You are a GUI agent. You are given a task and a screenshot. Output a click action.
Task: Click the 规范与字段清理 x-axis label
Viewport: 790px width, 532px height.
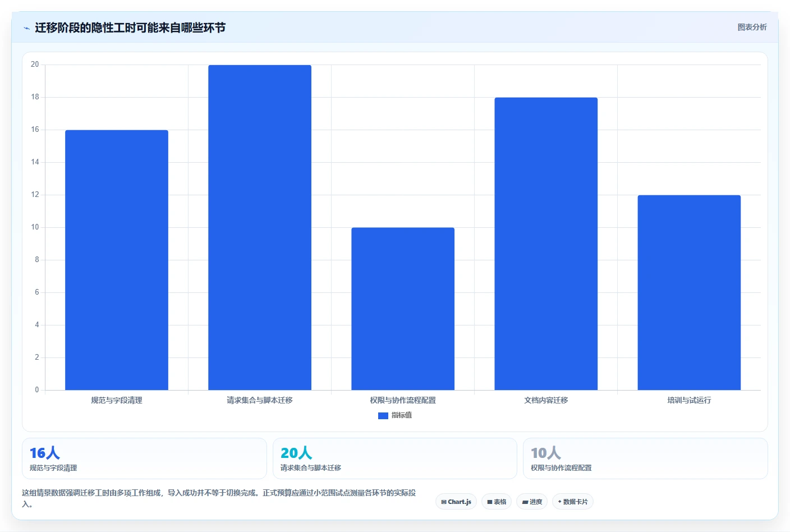point(117,400)
